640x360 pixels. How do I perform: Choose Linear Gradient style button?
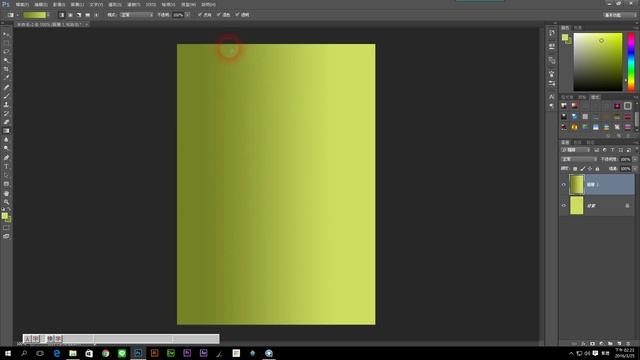62,15
